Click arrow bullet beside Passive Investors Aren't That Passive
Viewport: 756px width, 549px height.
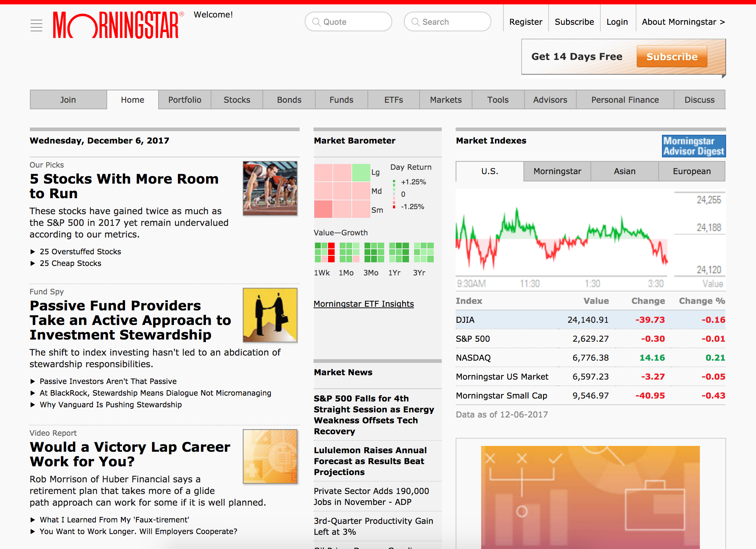(32, 381)
